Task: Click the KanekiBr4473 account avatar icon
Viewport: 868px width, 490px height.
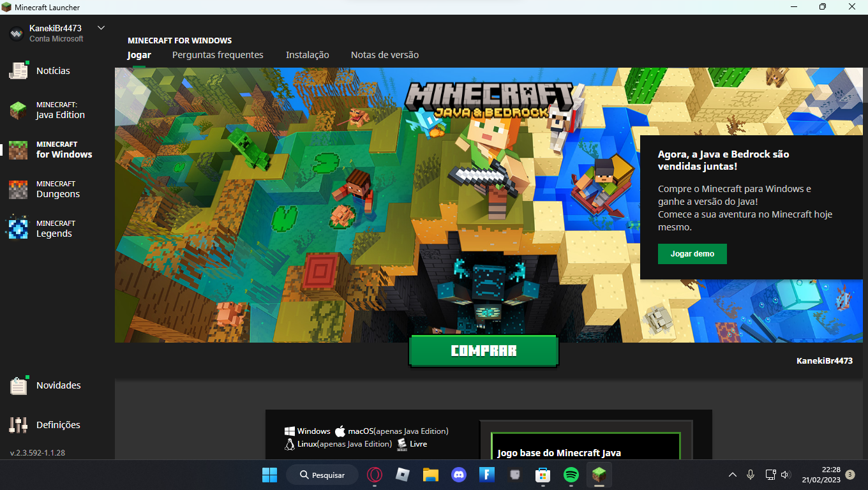Action: click(x=17, y=33)
